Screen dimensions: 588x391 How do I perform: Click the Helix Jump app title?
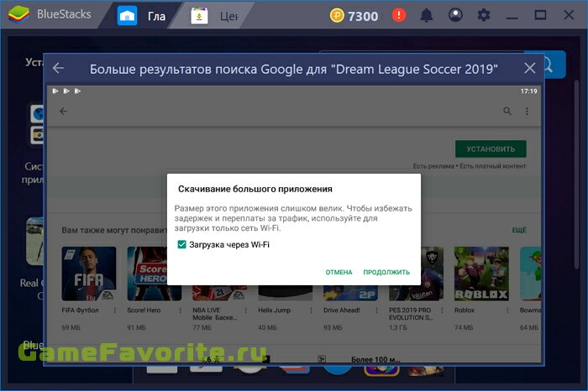point(274,310)
